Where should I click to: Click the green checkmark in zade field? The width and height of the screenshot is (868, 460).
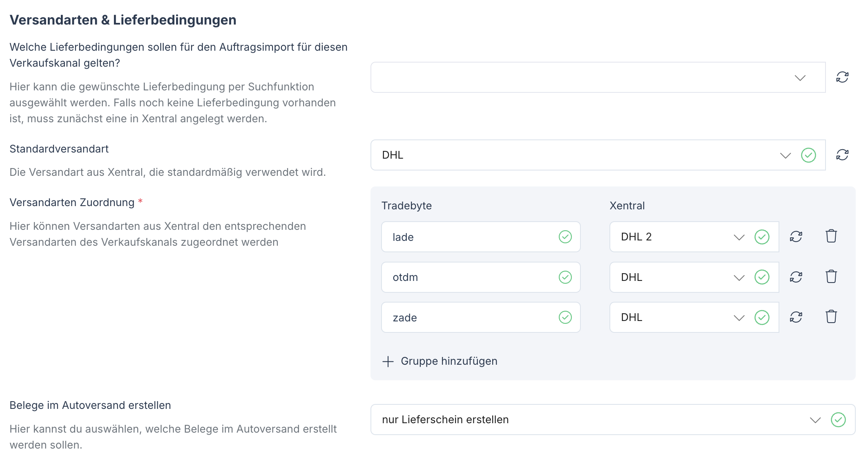click(x=565, y=317)
